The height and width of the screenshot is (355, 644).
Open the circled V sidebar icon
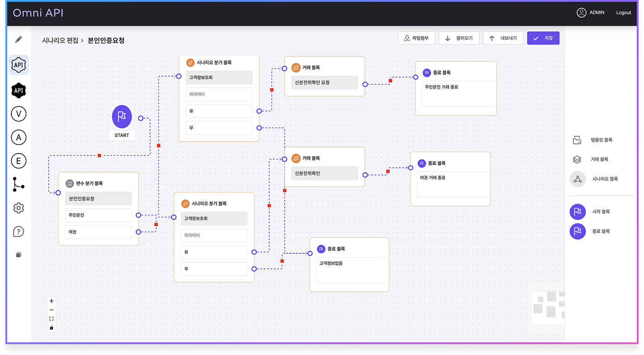pos(19,114)
